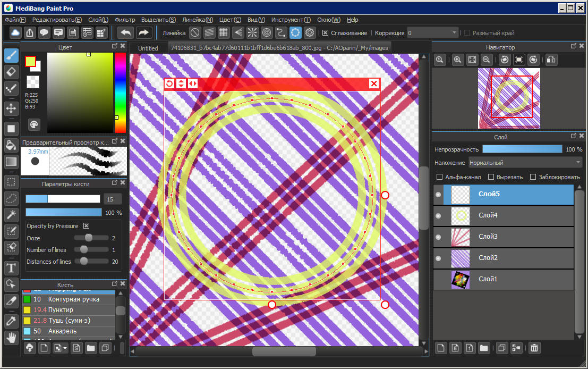
Task: Select the Rectangular selection tool
Action: [11, 182]
